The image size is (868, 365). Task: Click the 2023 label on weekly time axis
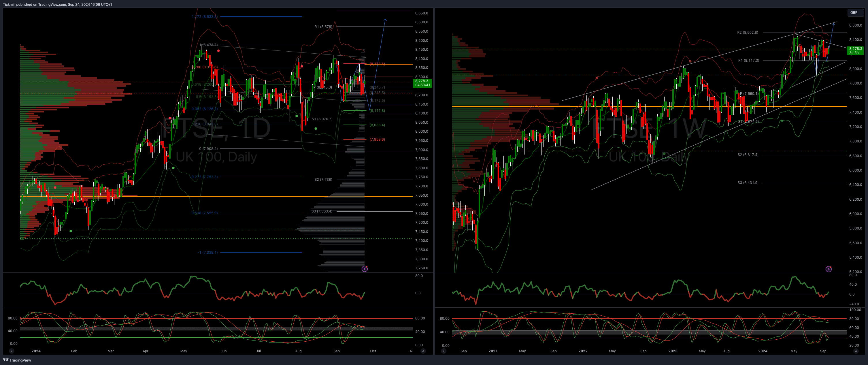tap(673, 351)
